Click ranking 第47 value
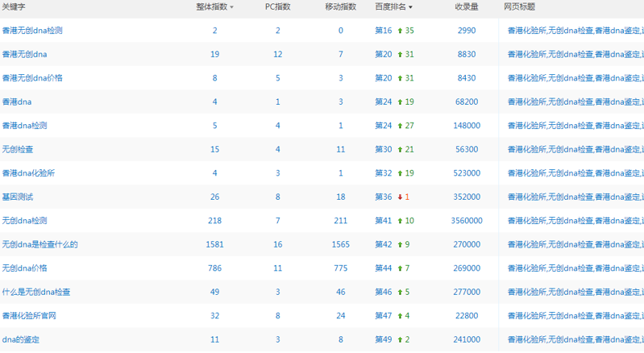Image resolution: width=644 pixels, height=353 pixels. coord(383,316)
